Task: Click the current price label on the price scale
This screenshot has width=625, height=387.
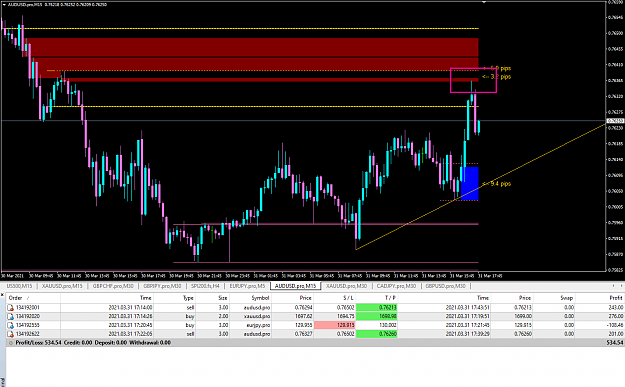Action: [615, 121]
